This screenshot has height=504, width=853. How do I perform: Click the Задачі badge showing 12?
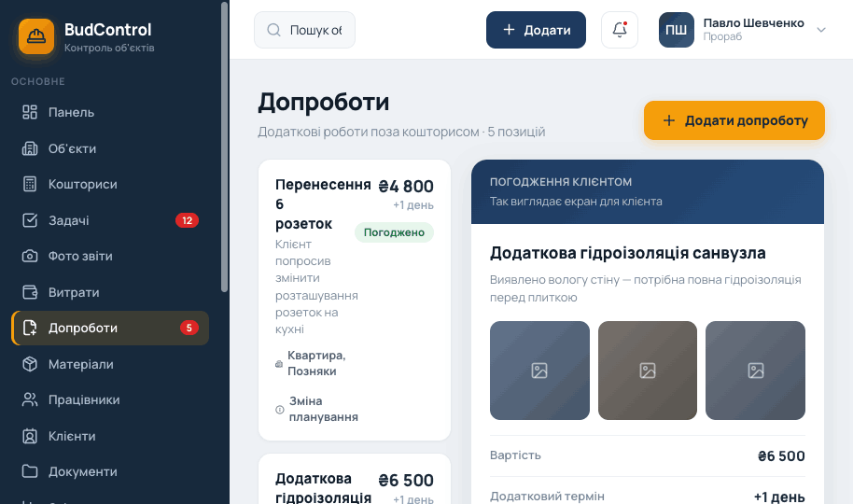click(188, 220)
